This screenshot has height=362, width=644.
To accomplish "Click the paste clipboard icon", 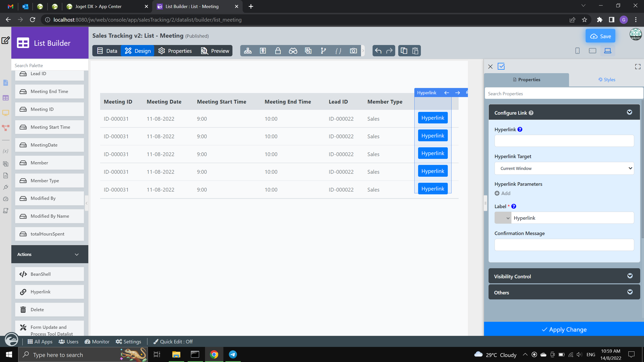I will tap(415, 51).
